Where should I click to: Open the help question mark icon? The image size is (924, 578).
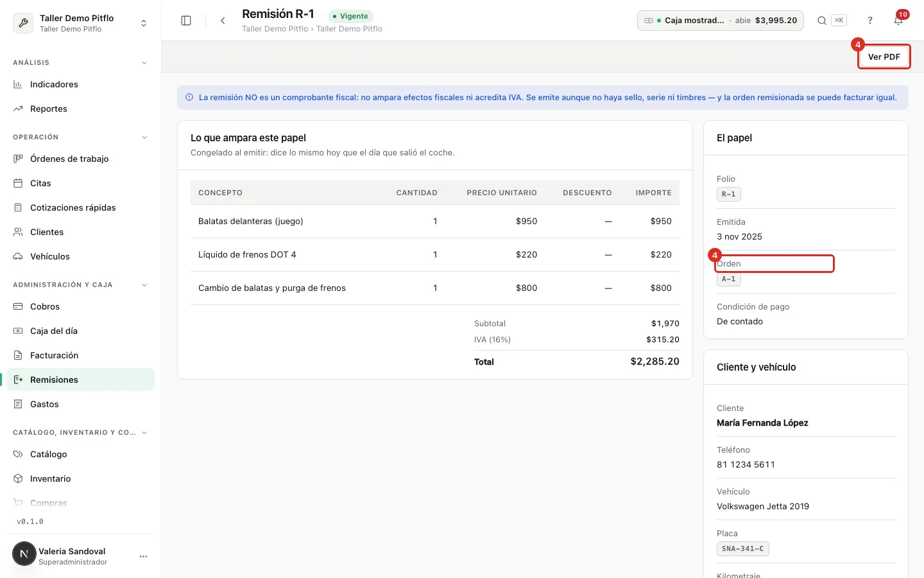[870, 21]
